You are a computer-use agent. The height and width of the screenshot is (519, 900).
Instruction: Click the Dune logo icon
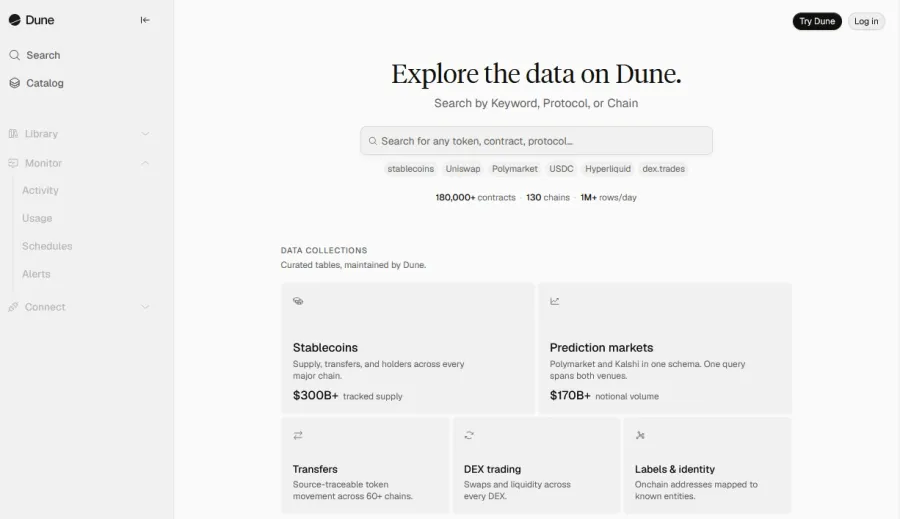pyautogui.click(x=14, y=20)
